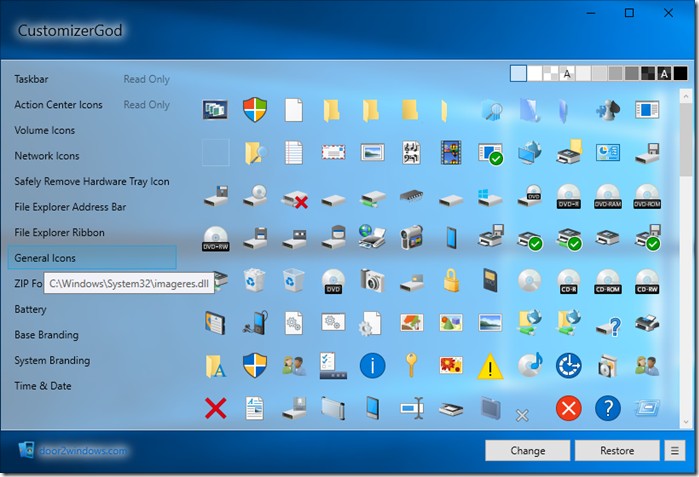Image resolution: width=699 pixels, height=477 pixels.
Task: Choose the DVD-RAM disc icon
Action: 608,197
